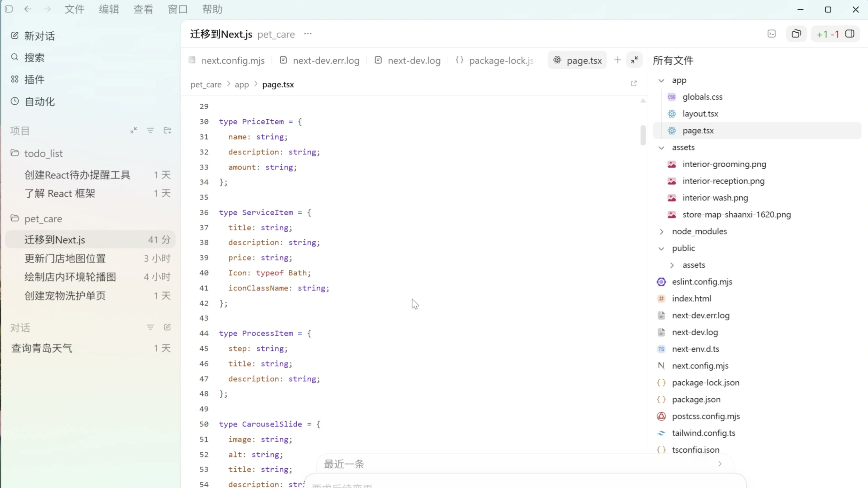Open the terminal icon in top-right header

tap(771, 34)
